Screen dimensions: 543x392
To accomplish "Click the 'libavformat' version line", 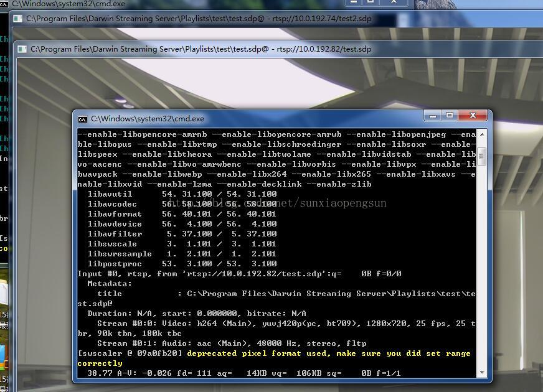I will pos(182,214).
